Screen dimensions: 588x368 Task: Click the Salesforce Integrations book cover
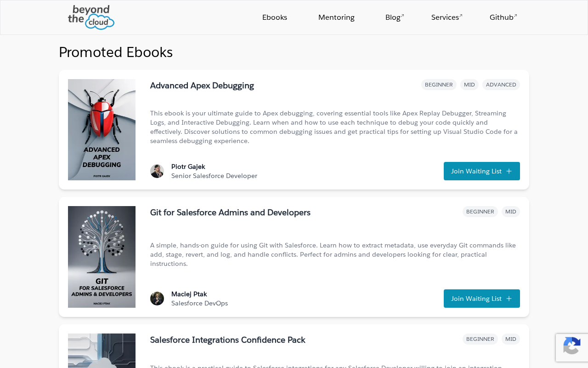click(x=102, y=351)
